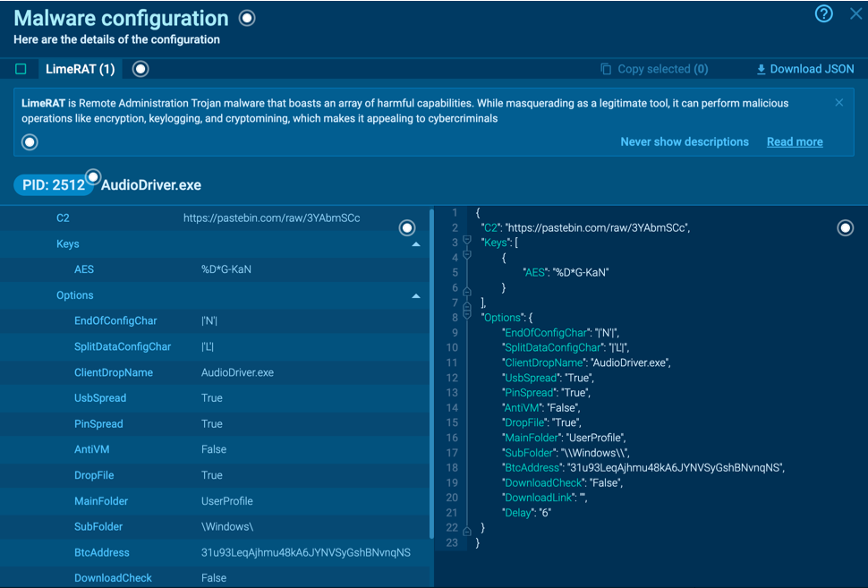Screen dimensions: 868x588
Task: Open help with the question mark icon
Action: tap(823, 13)
